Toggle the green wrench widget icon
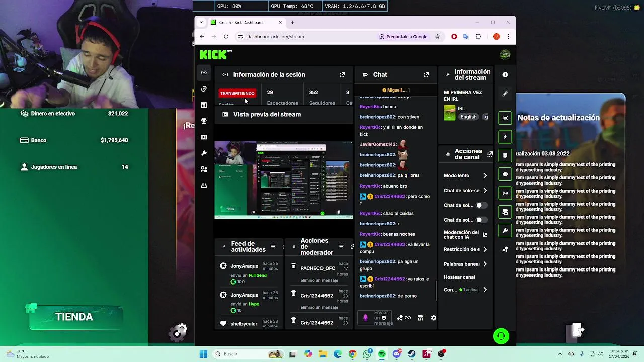Image resolution: width=644 pixels, height=362 pixels. (x=505, y=231)
